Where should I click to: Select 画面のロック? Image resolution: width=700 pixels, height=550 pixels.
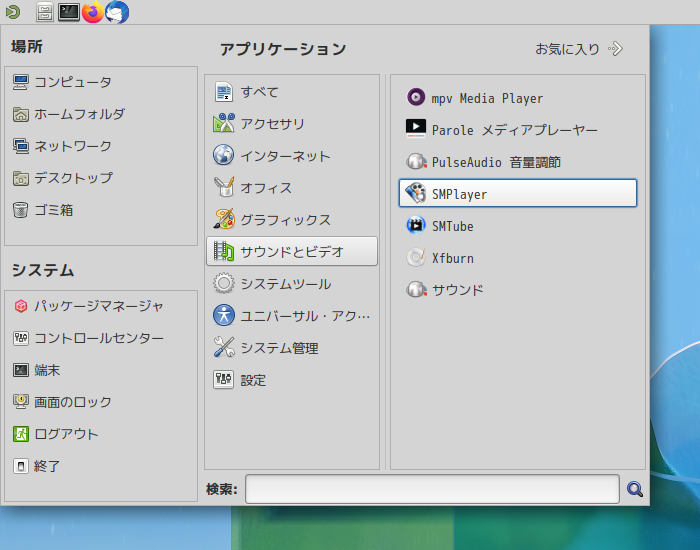101,402
